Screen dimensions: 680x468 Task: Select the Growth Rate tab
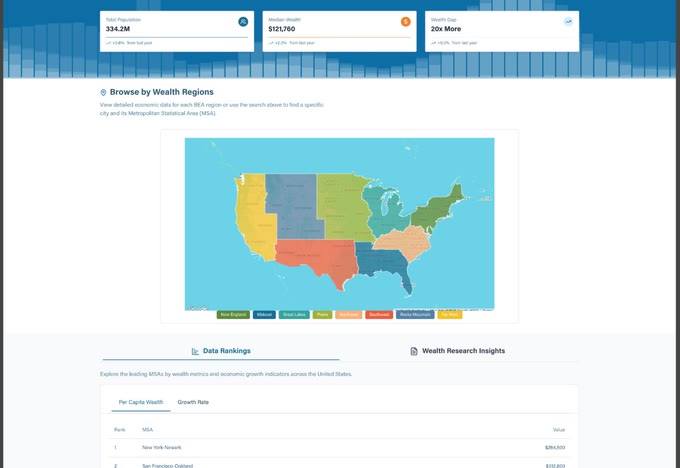coord(193,402)
